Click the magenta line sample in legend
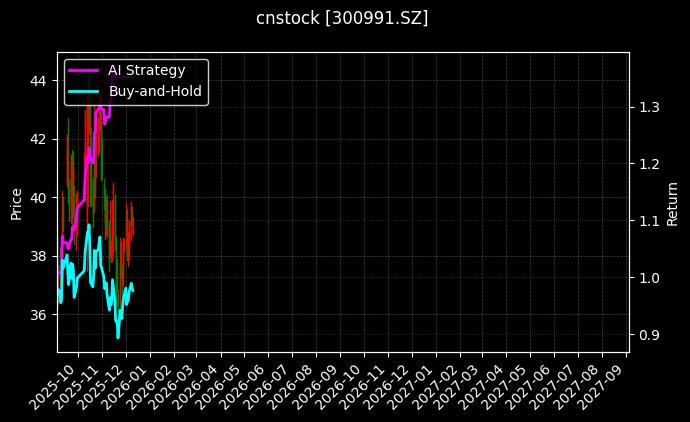This screenshot has height=422, width=690. (x=84, y=70)
